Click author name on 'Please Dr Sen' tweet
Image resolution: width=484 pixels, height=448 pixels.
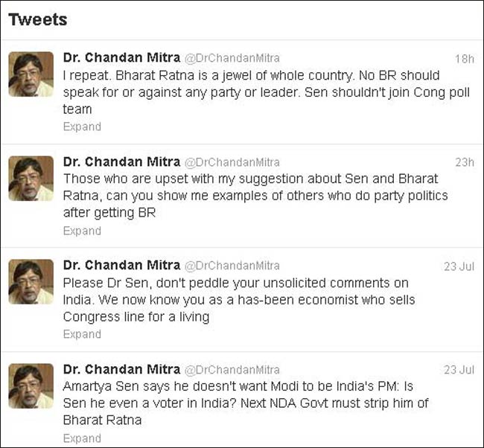121,265
